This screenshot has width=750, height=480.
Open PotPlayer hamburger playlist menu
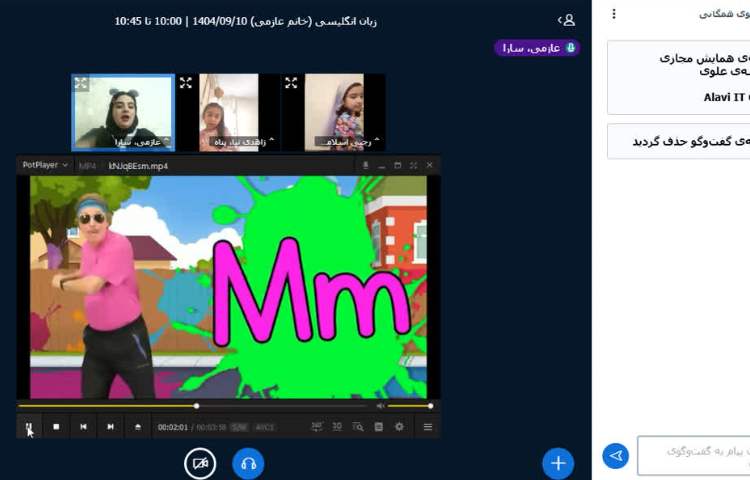click(x=428, y=426)
